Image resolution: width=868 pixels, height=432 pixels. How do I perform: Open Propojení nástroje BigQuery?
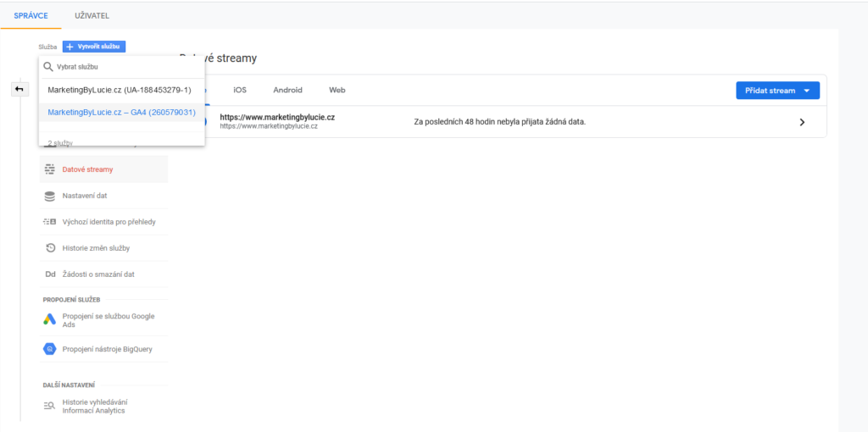pos(103,349)
